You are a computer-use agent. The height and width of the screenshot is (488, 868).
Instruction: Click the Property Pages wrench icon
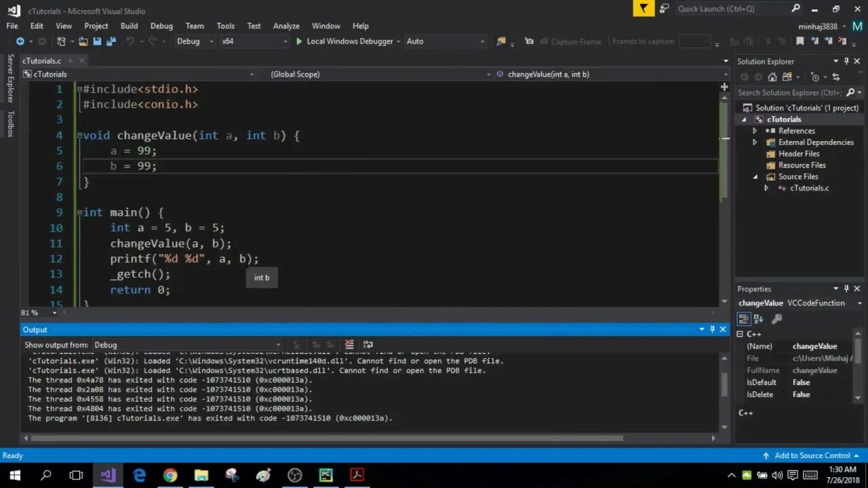[777, 319]
